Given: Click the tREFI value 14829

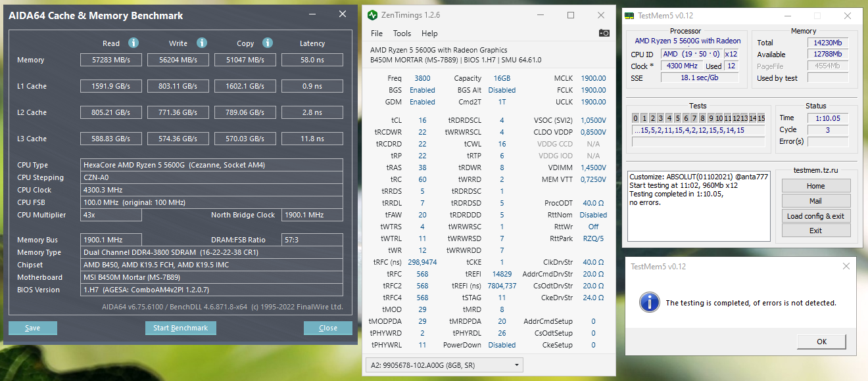Looking at the screenshot, I should tap(502, 274).
